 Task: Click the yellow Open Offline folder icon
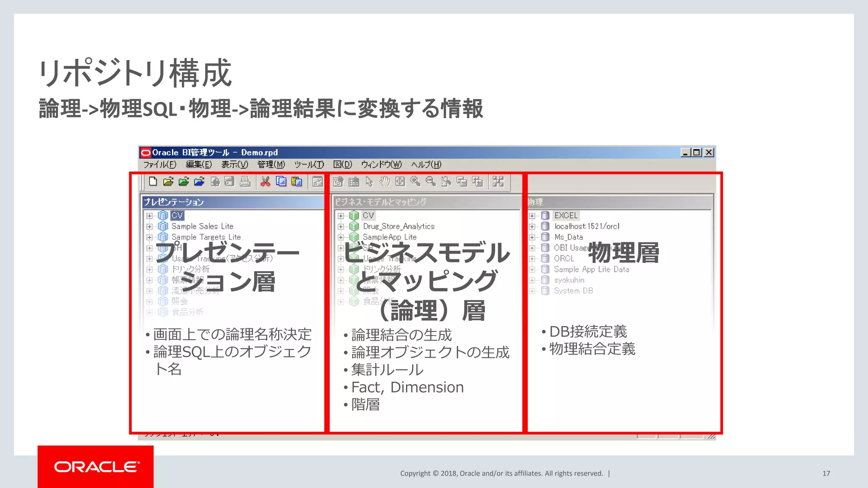(168, 182)
